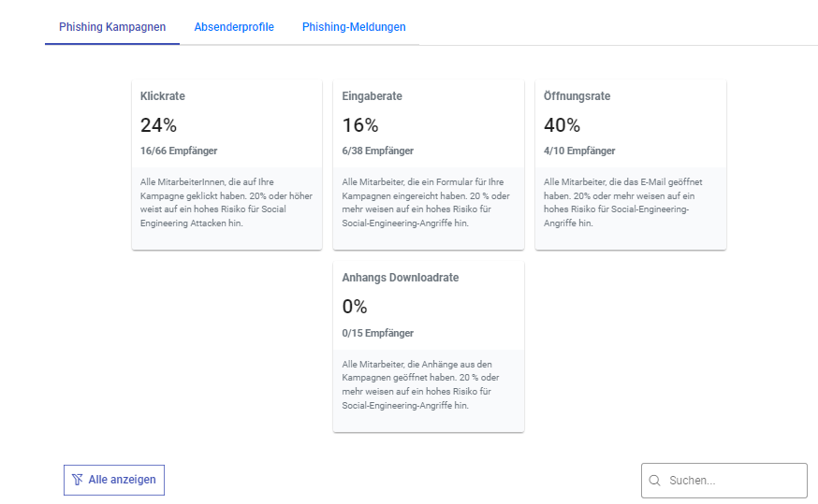Open the Phishing Kampagnen tab
Screen dimensions: 818x504
coord(112,27)
